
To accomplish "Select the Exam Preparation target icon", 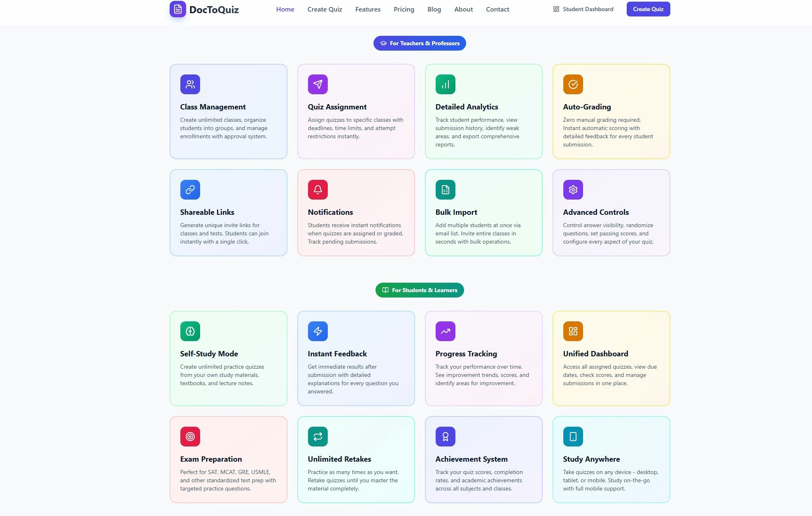I will (190, 437).
